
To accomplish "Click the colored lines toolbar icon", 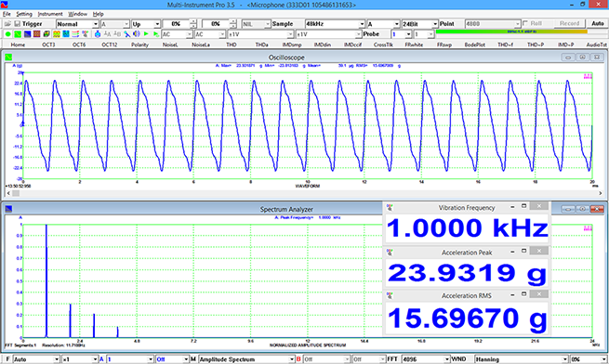I will point(75,34).
